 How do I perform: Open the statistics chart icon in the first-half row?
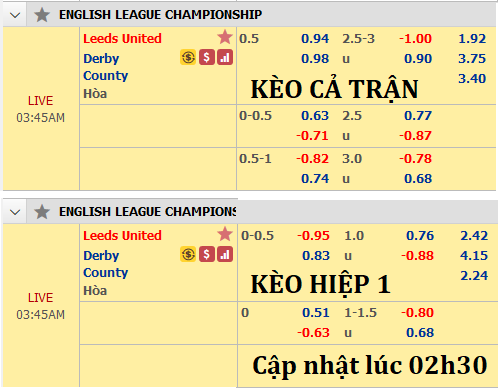(225, 254)
